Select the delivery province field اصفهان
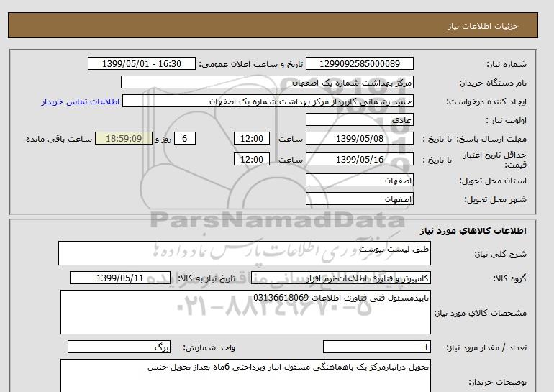 (359, 180)
